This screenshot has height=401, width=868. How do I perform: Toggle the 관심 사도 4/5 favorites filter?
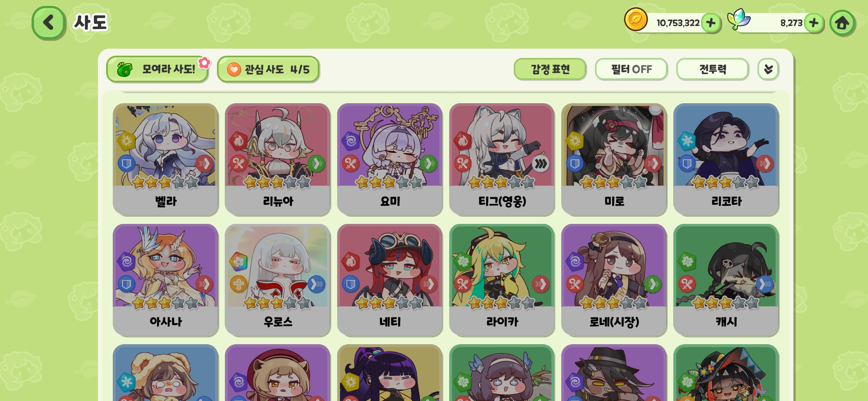pyautogui.click(x=268, y=69)
